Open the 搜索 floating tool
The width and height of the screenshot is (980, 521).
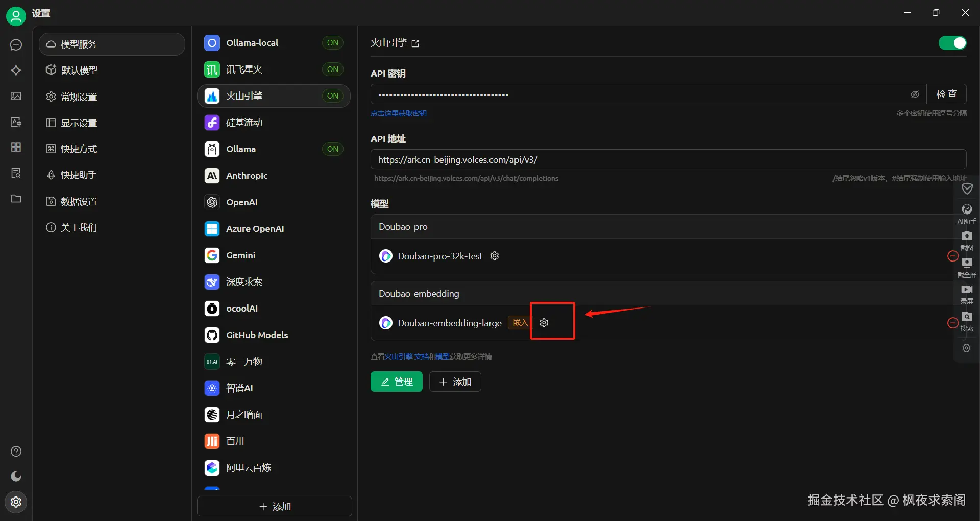click(x=967, y=321)
